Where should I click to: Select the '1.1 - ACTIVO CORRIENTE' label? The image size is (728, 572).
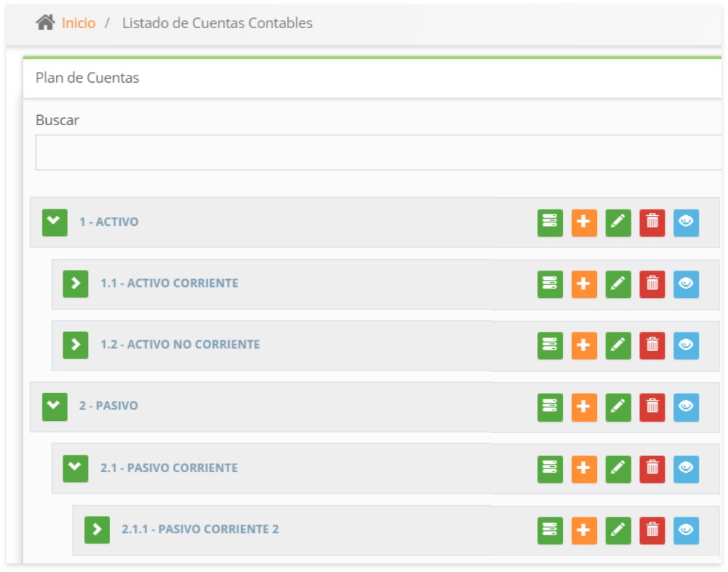tap(169, 283)
